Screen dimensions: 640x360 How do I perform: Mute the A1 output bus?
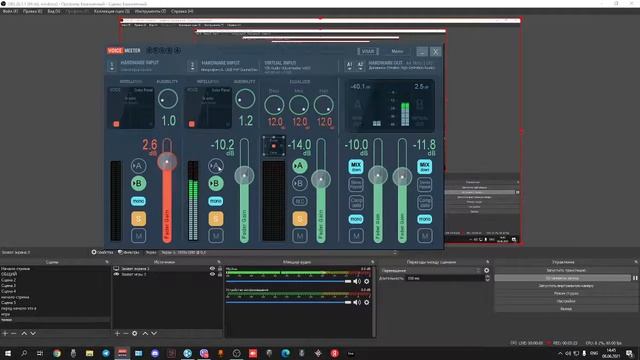356,236
